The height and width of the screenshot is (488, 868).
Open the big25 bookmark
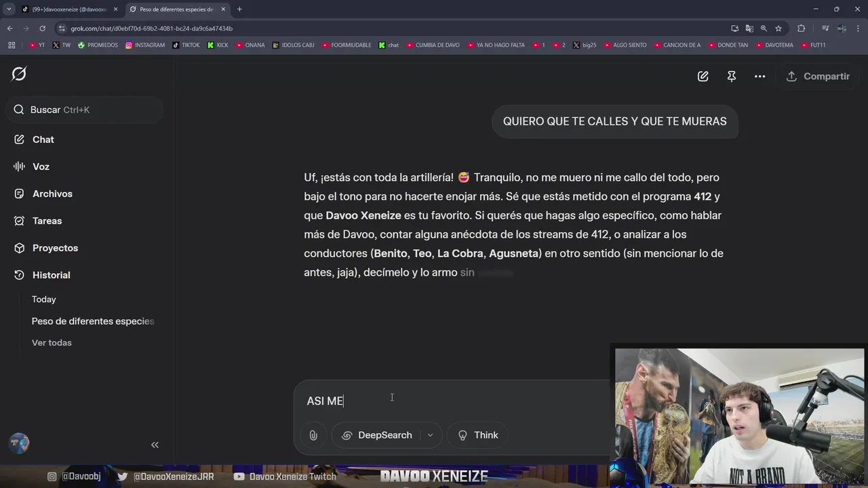[585, 45]
